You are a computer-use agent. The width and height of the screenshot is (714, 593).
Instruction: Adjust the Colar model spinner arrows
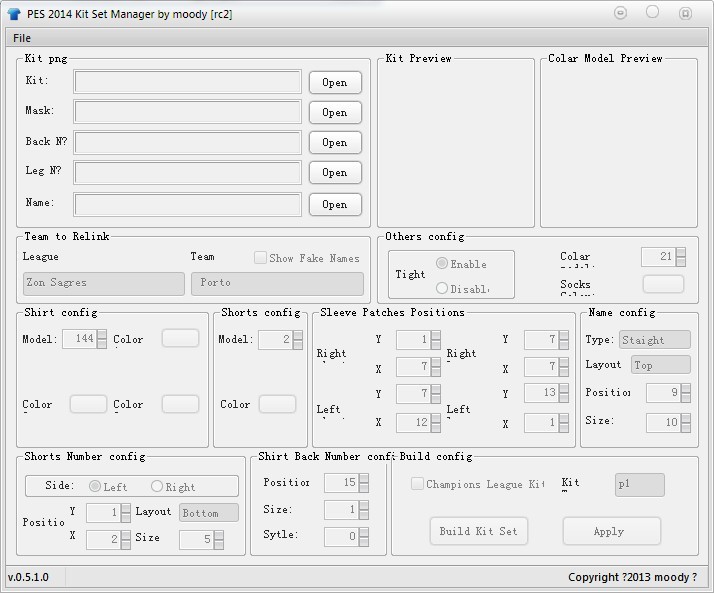681,257
